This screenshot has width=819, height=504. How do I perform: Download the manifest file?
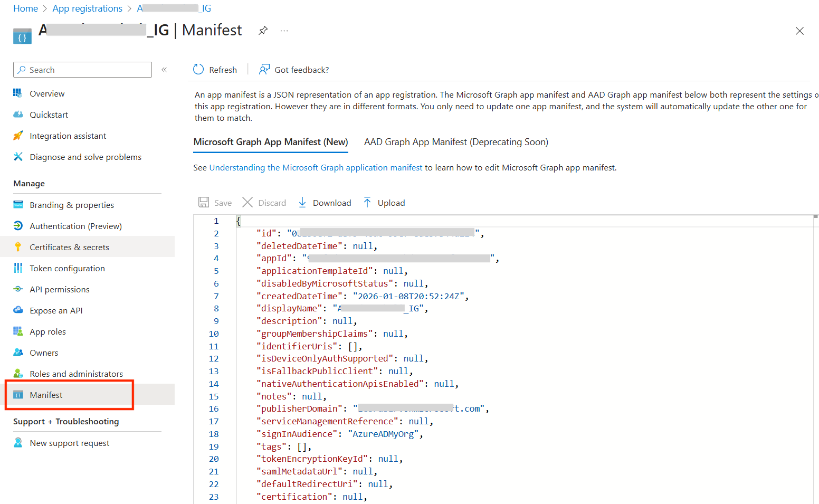(x=325, y=203)
